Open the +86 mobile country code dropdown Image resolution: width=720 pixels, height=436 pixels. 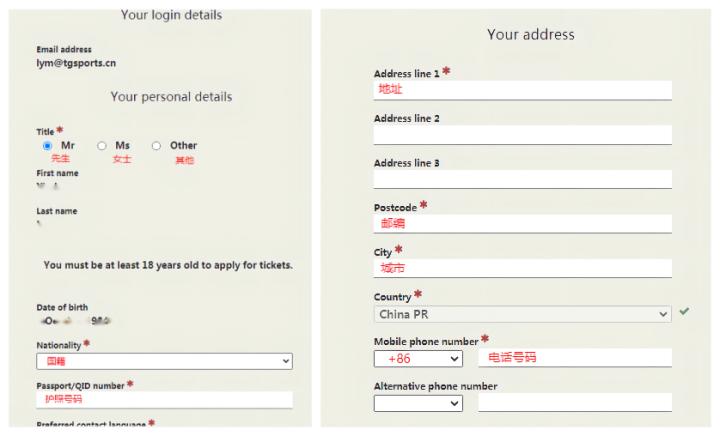[x=418, y=358]
